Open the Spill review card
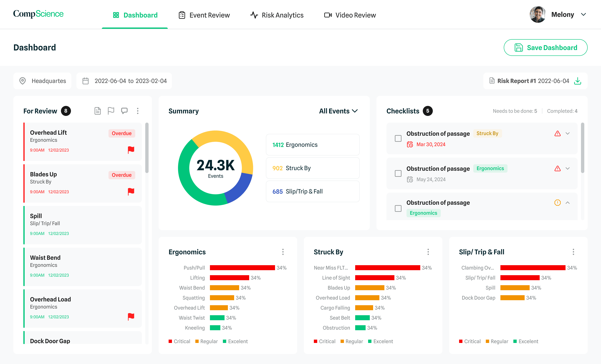The image size is (601, 364). pos(82,225)
